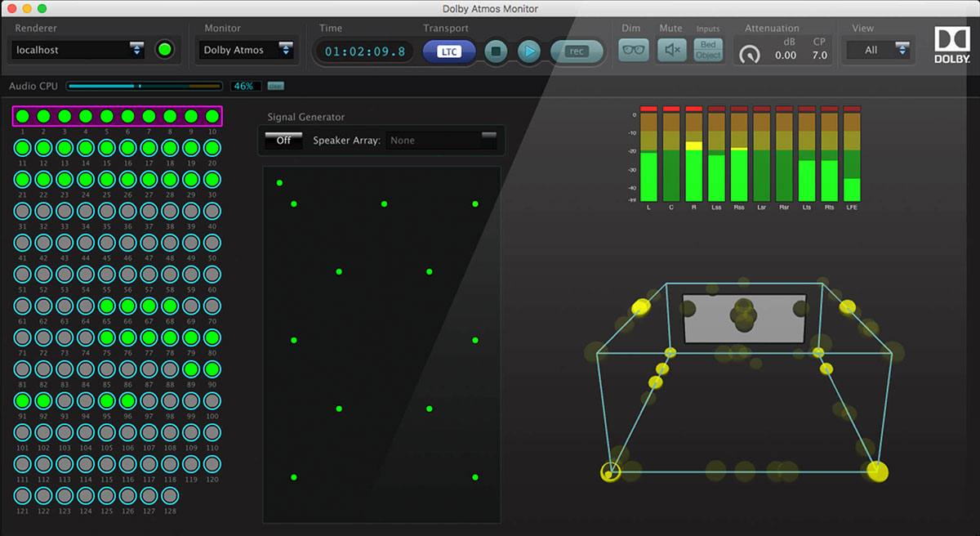This screenshot has height=536, width=980.
Task: Select inactive input channel indicator 115
Action: point(107,463)
